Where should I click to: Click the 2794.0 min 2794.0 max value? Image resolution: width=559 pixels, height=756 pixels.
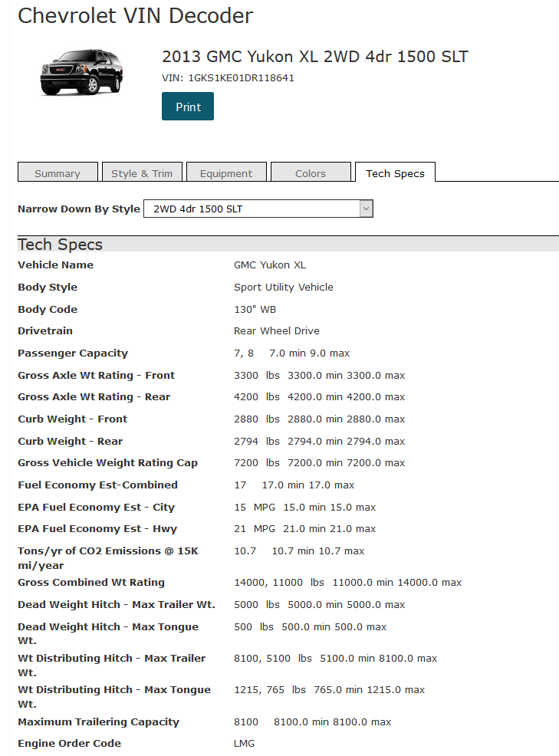coord(347,441)
